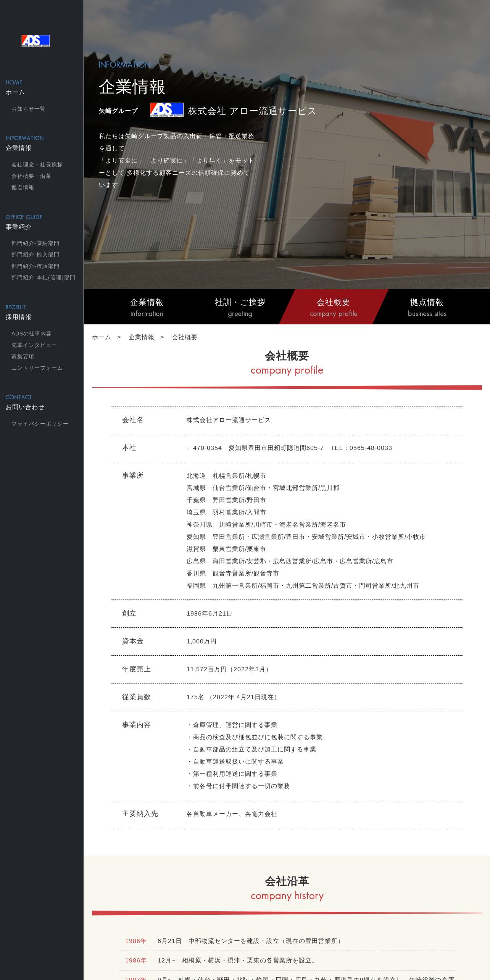The height and width of the screenshot is (980, 490).
Task: Click the history row 相模原・横浜・摂津・栗東
Action: coord(287,961)
